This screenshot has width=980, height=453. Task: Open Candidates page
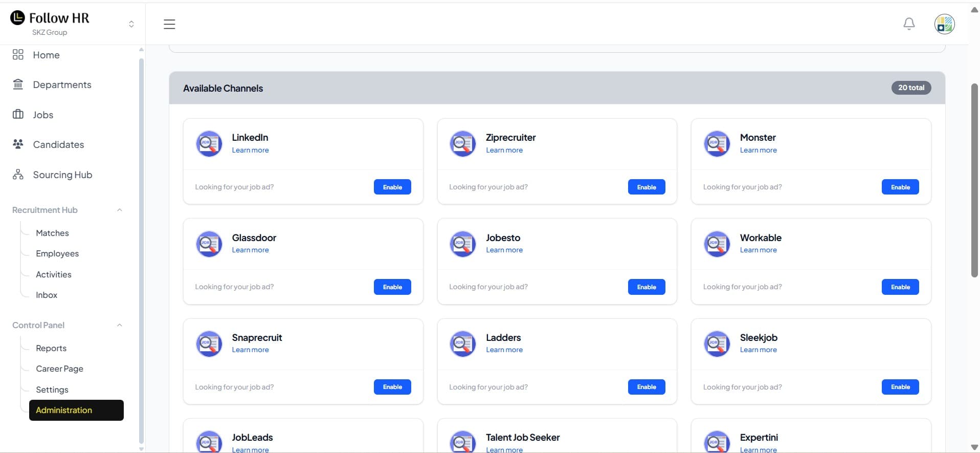coord(58,144)
